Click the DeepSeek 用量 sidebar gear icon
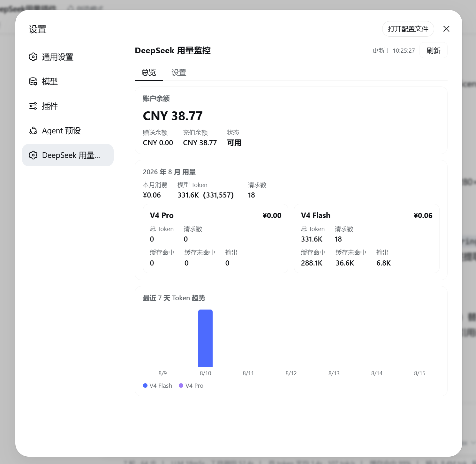 pyautogui.click(x=33, y=155)
